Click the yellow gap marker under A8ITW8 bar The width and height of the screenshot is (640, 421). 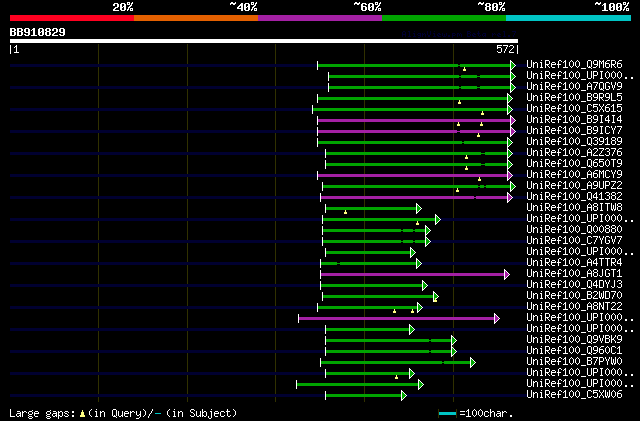345,212
